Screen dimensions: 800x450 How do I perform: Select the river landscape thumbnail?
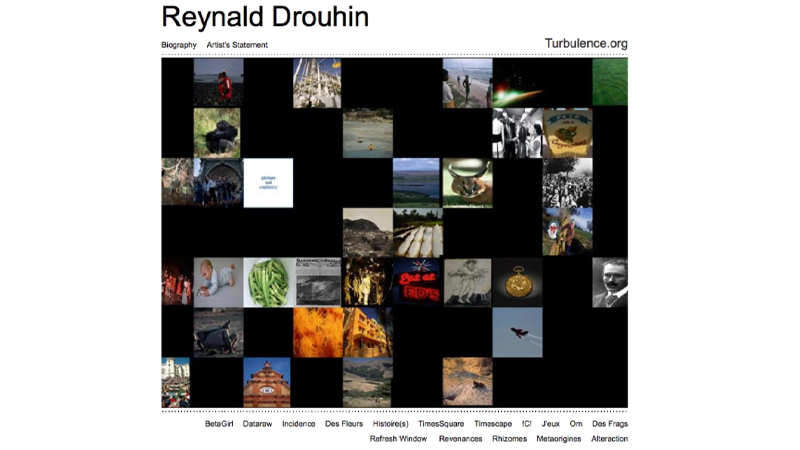coord(416,183)
